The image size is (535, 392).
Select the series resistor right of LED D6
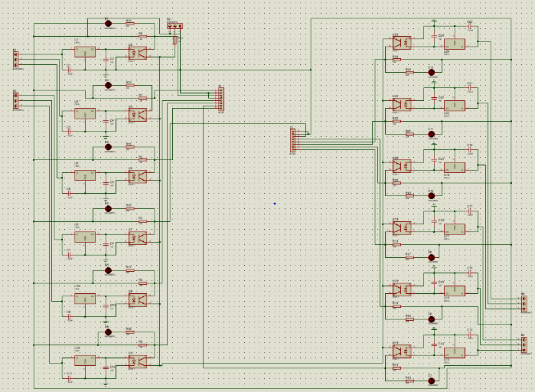(x=130, y=332)
